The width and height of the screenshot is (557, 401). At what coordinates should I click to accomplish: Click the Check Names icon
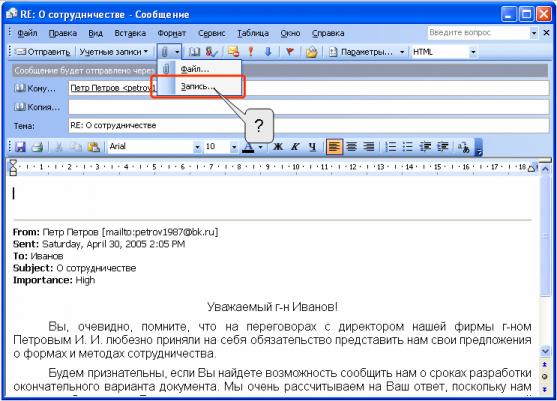pos(211,52)
